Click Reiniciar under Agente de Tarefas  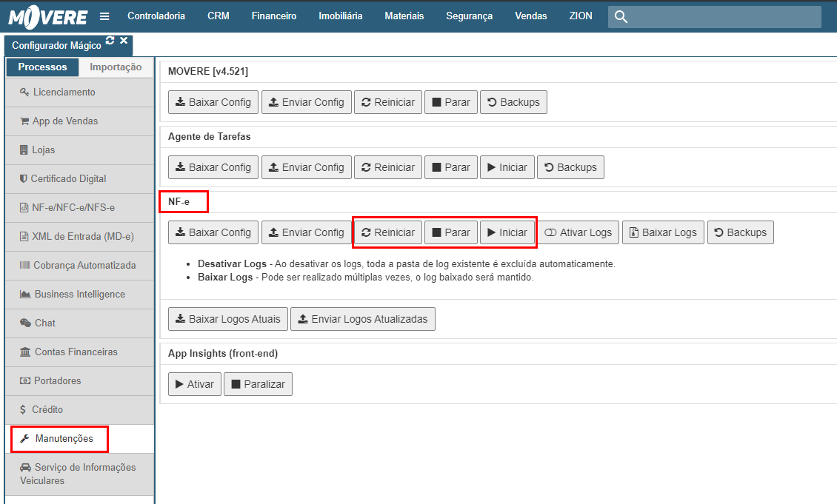(388, 167)
